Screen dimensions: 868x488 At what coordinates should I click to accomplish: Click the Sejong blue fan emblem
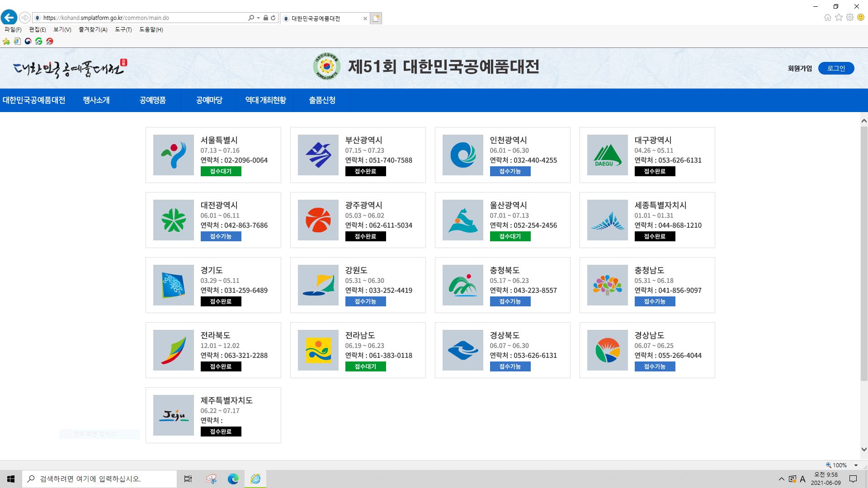tap(608, 220)
